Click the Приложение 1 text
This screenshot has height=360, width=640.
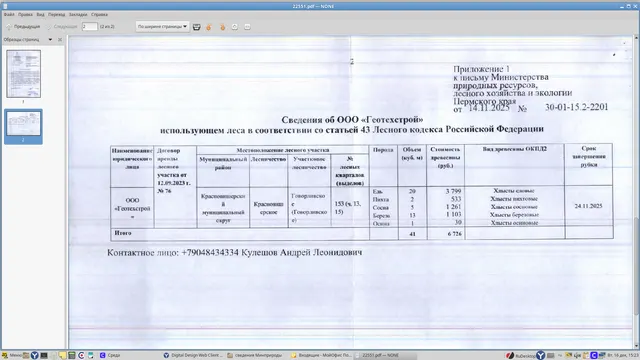click(x=482, y=69)
